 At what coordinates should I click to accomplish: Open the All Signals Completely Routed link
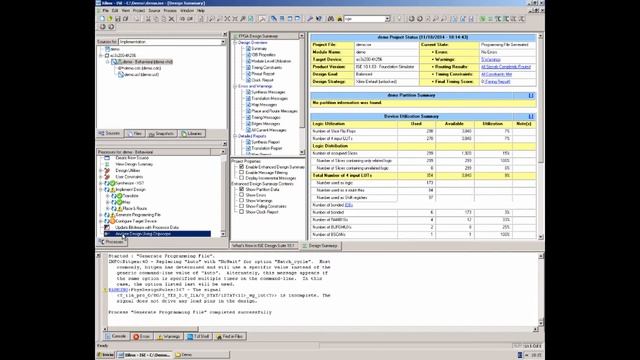[x=506, y=67]
